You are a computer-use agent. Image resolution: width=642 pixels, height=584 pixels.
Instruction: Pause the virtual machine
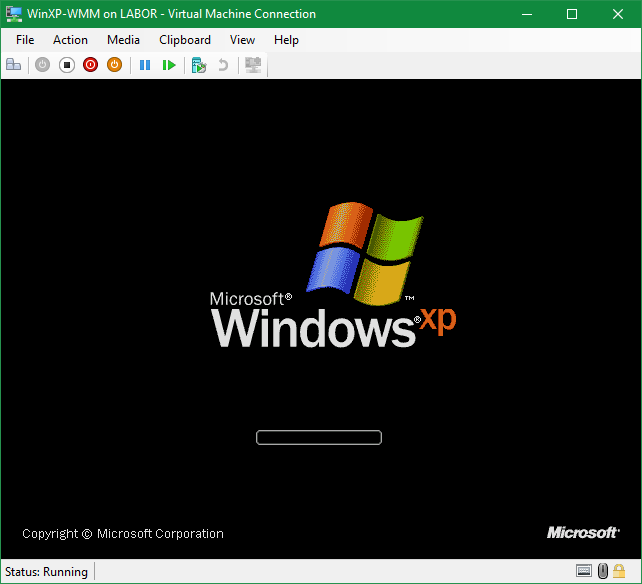pos(145,65)
